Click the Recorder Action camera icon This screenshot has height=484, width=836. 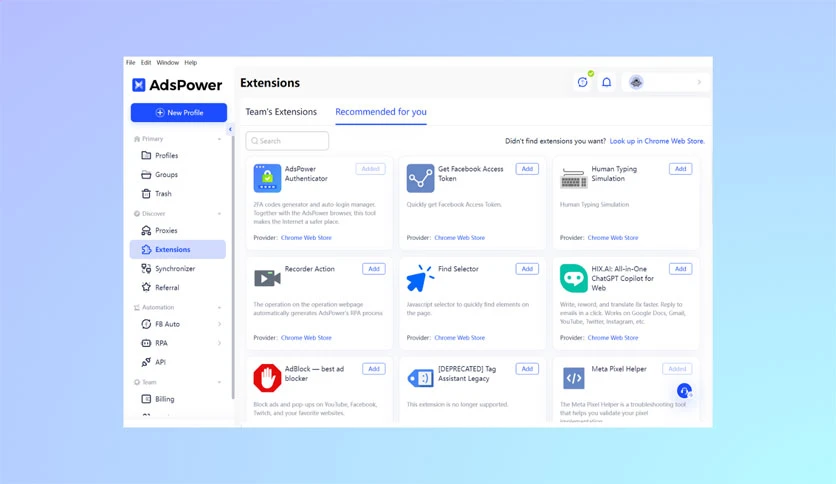pyautogui.click(x=267, y=278)
